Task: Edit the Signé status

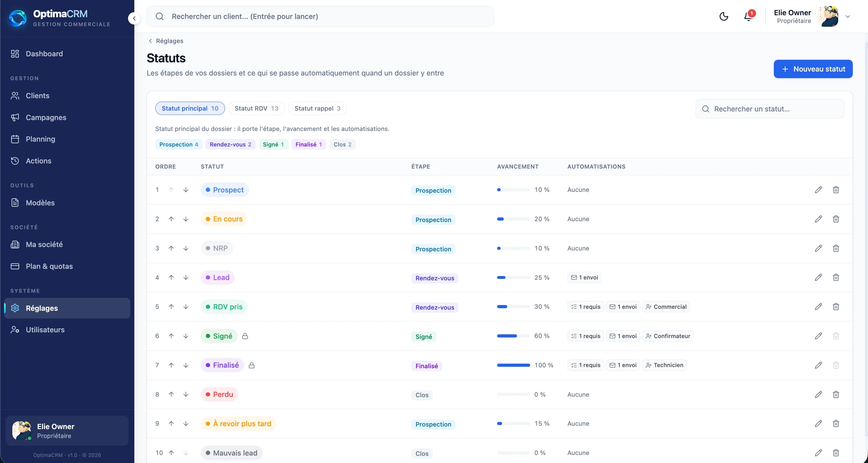Action: (x=818, y=336)
